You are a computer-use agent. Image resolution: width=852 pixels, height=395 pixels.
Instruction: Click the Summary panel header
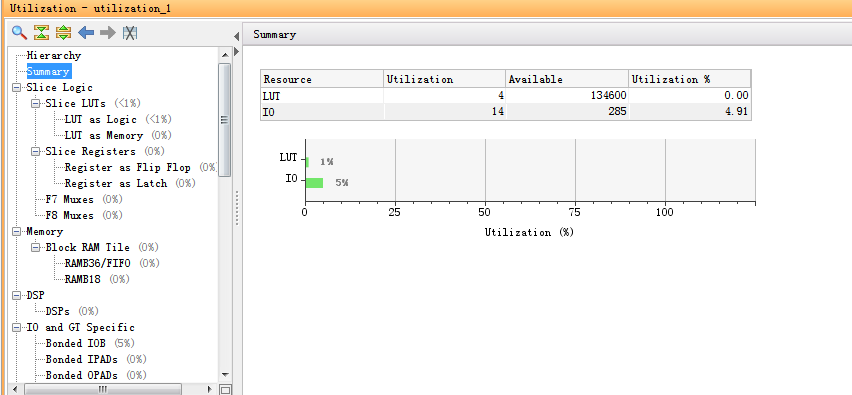pos(548,35)
